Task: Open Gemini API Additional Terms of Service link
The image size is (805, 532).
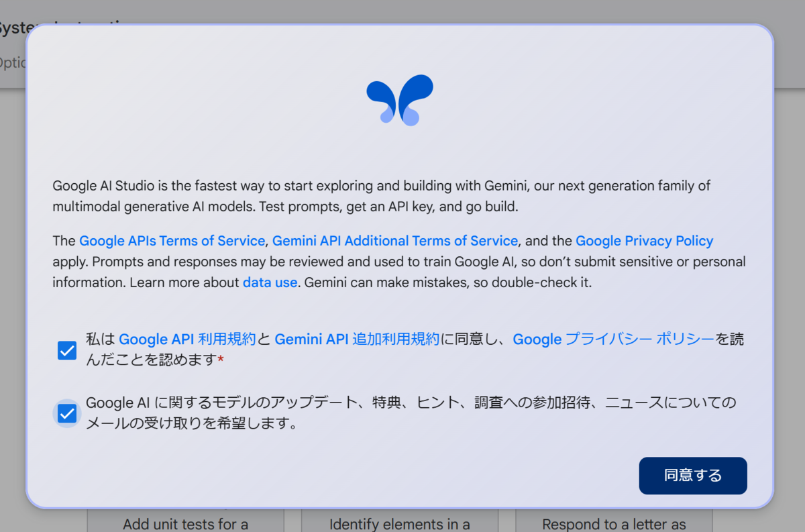Action: click(395, 241)
